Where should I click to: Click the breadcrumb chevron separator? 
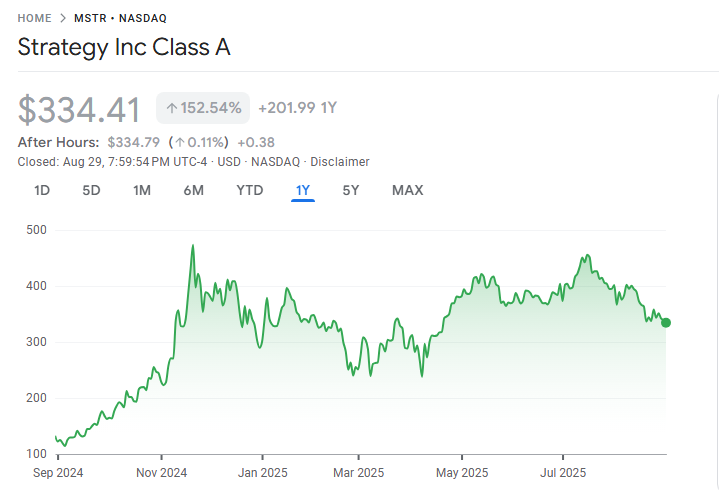pyautogui.click(x=62, y=18)
